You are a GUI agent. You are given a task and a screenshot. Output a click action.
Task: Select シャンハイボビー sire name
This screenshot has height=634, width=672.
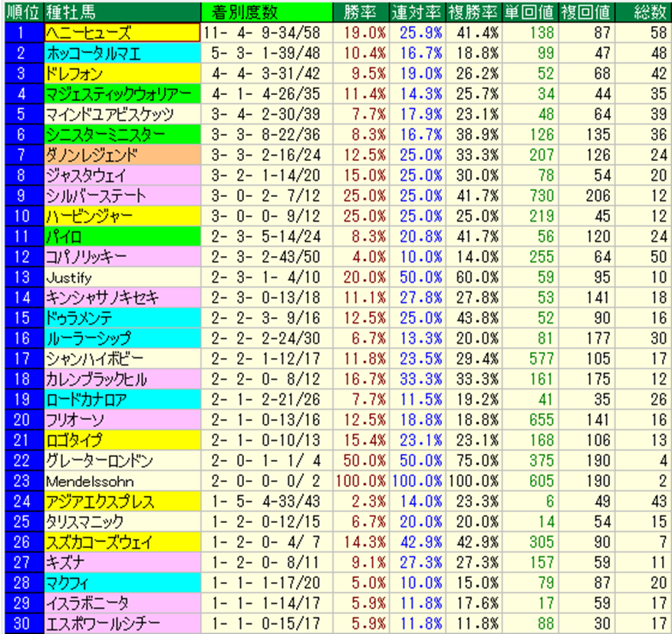tap(123, 359)
